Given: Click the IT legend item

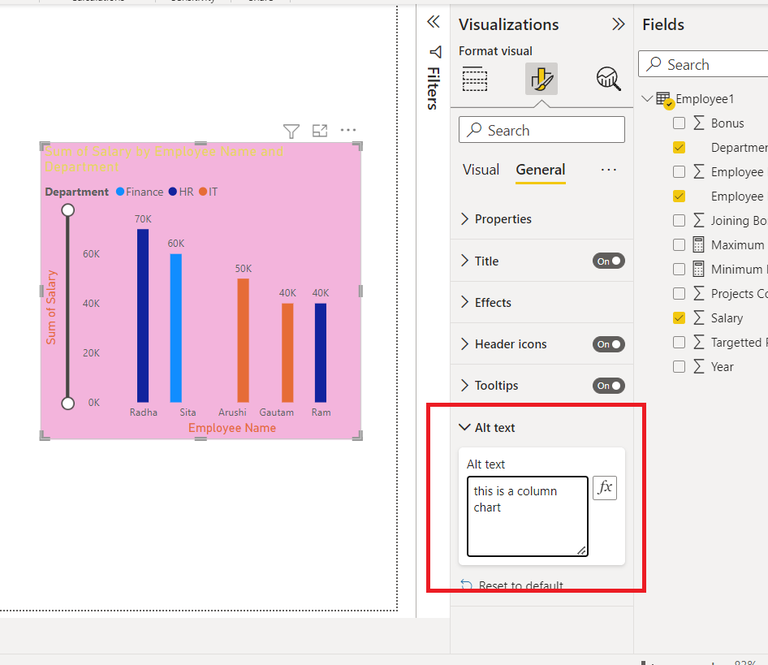Looking at the screenshot, I should click(x=208, y=191).
